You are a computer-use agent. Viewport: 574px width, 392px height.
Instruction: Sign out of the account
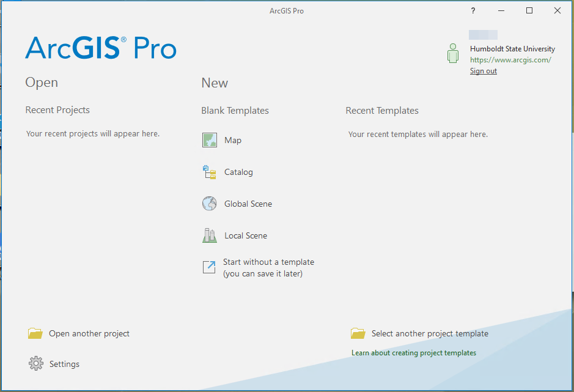(x=483, y=71)
